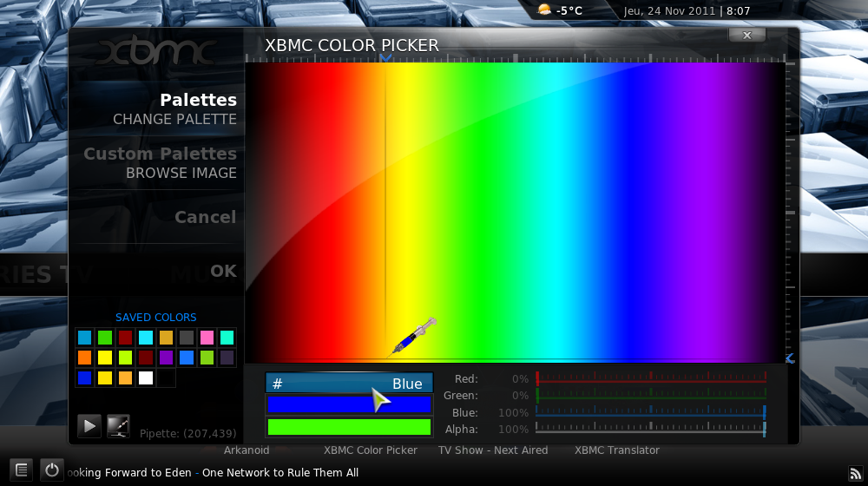Click the 'SAVED COLORS' heading

pyautogui.click(x=155, y=317)
